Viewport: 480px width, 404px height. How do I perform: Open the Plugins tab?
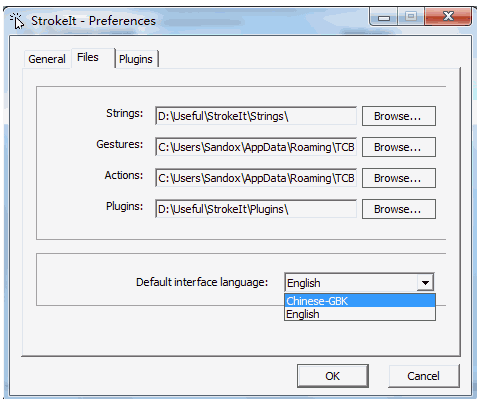point(136,59)
